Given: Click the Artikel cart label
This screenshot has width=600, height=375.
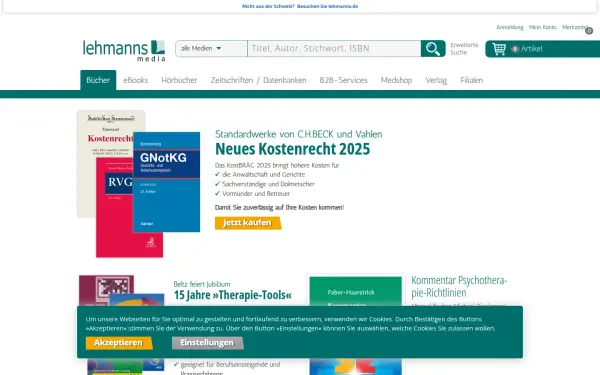Looking at the screenshot, I should click(x=532, y=49).
